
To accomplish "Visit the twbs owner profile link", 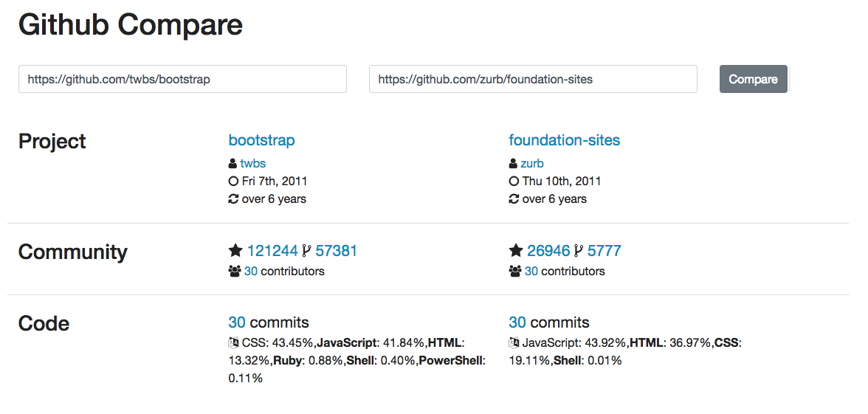I will point(252,163).
